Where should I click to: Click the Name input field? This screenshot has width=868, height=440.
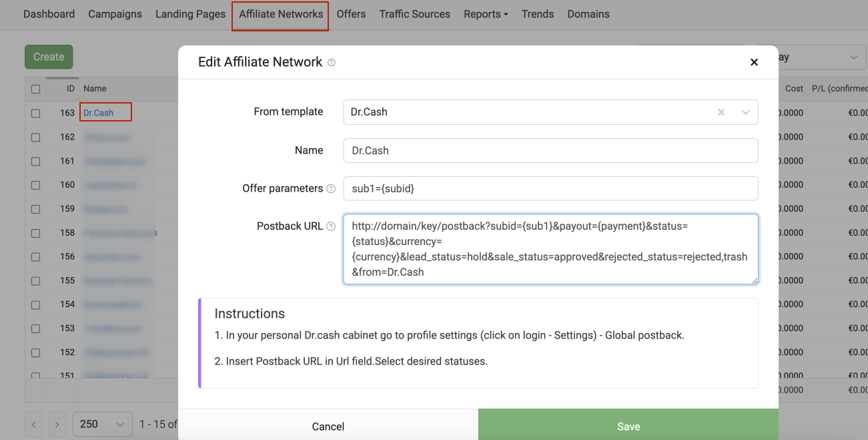550,150
